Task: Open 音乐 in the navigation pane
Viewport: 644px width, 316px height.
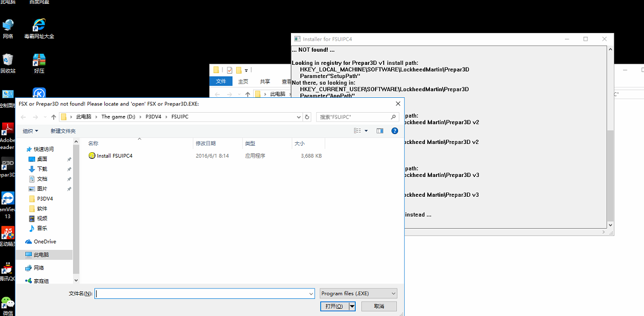Action: coord(38,228)
